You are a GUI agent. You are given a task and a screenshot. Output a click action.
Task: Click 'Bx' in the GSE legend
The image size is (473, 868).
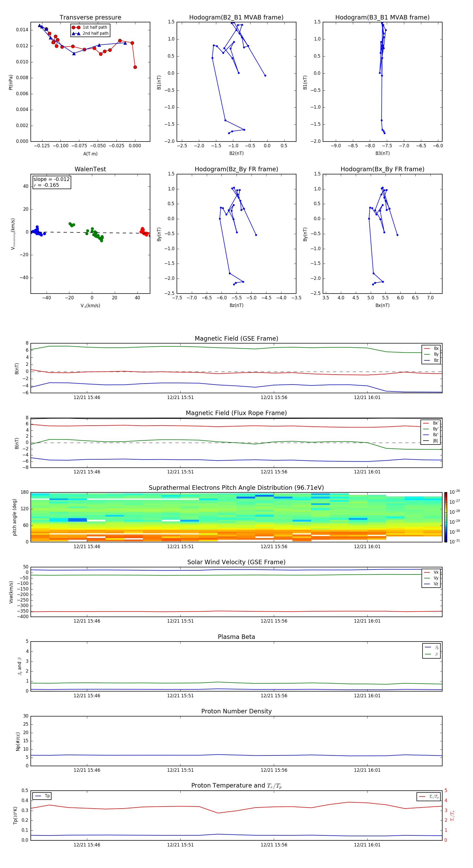(431, 349)
